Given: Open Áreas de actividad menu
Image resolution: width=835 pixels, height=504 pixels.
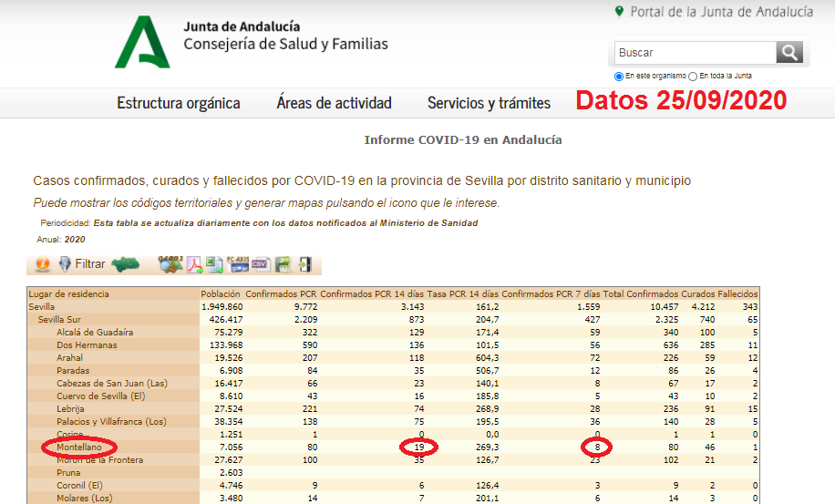Looking at the screenshot, I should [x=334, y=103].
